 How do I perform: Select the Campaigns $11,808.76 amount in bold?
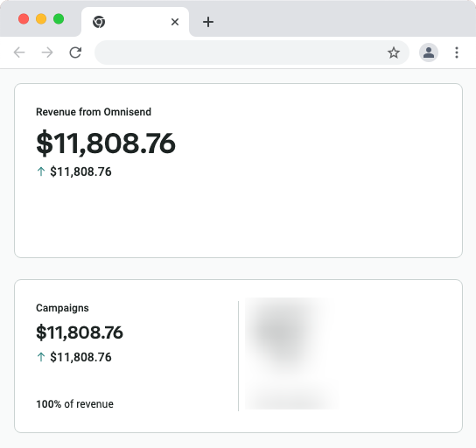[80, 332]
